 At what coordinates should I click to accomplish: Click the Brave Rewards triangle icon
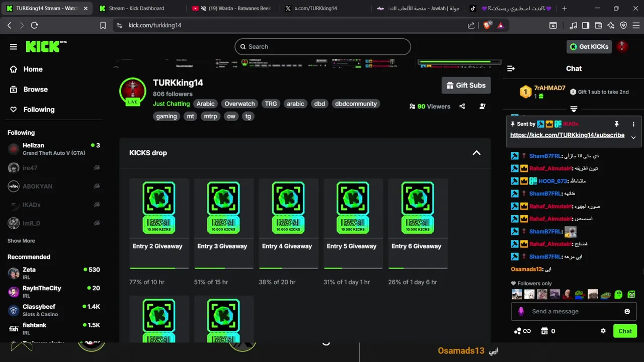501,25
